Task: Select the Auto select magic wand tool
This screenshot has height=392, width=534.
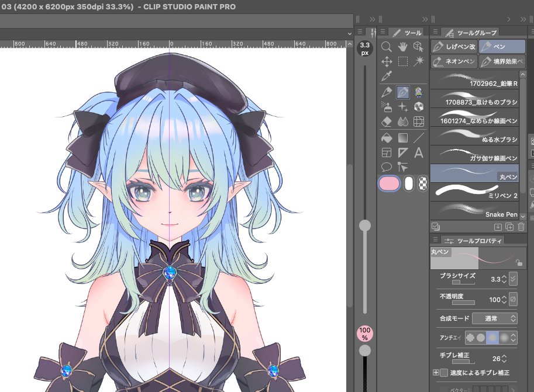Action: point(419,61)
